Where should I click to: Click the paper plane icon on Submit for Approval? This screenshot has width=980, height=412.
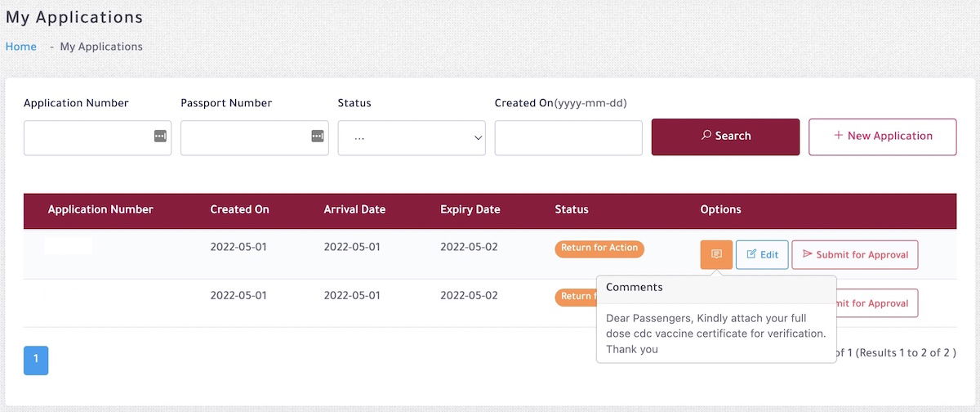click(808, 255)
